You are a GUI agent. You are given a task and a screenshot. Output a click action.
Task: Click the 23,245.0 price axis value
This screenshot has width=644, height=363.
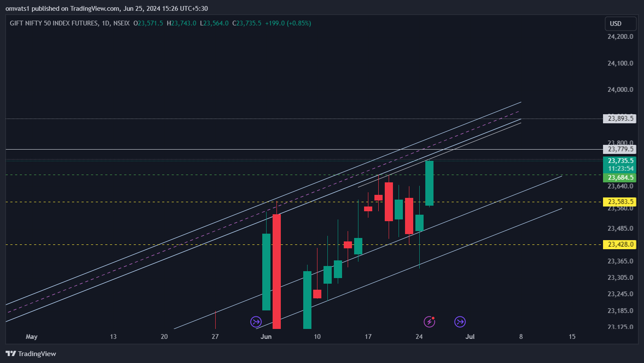point(620,294)
